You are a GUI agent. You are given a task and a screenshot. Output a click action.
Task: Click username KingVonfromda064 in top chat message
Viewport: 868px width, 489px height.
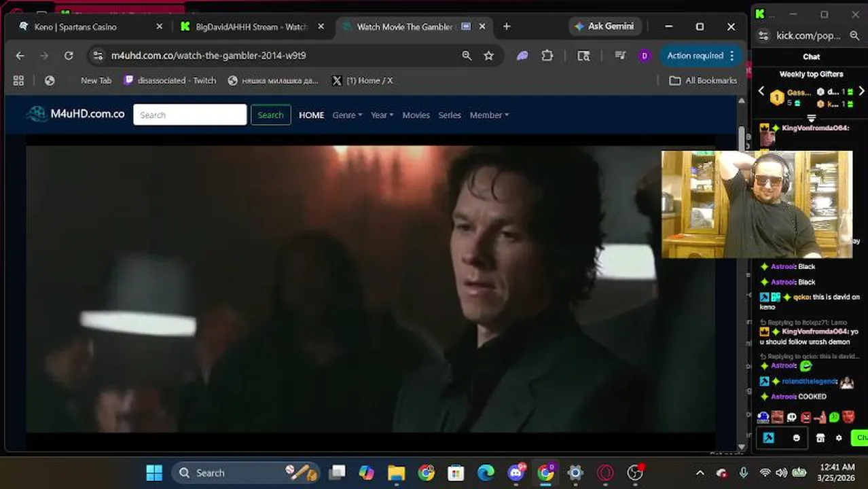815,128
